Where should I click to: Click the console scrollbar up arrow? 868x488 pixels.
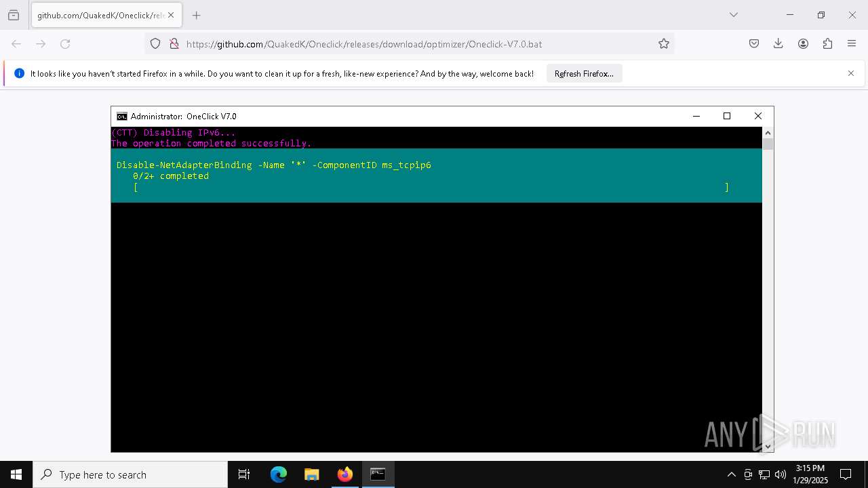(x=768, y=132)
